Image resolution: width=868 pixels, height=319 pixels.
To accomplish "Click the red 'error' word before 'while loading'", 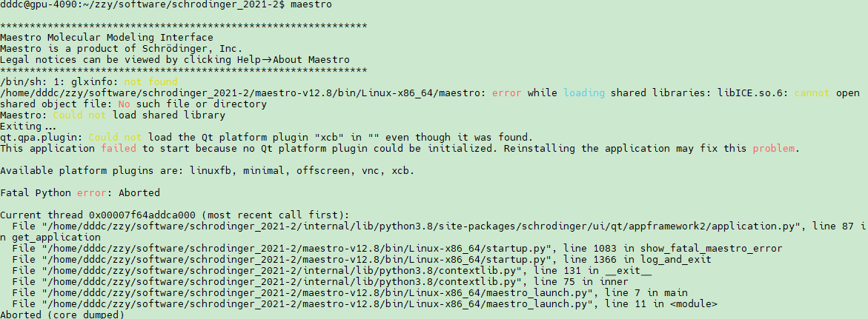I will 506,93.
